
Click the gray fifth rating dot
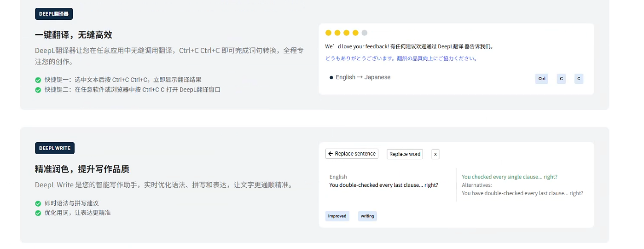365,33
